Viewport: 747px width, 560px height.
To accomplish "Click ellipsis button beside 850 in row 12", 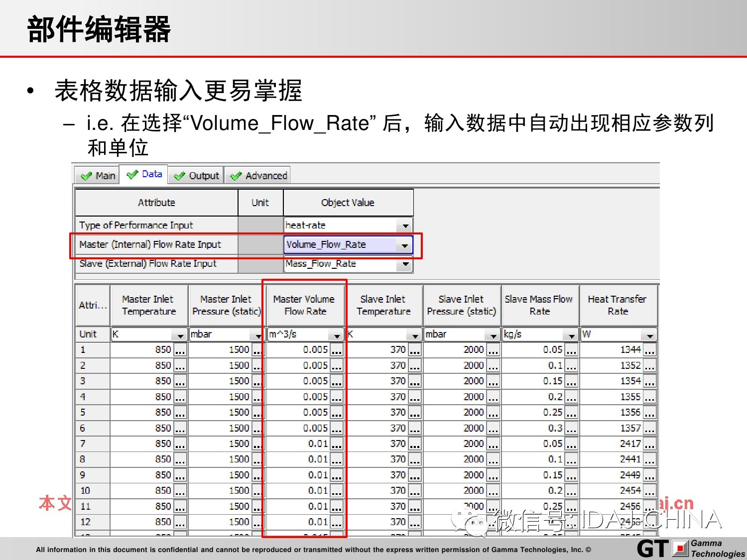I will [x=180, y=522].
